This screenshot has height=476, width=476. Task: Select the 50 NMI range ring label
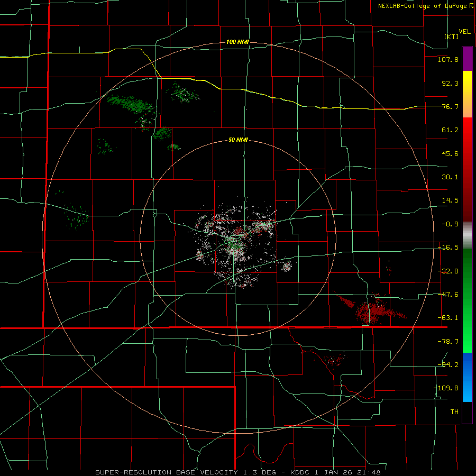(x=238, y=140)
